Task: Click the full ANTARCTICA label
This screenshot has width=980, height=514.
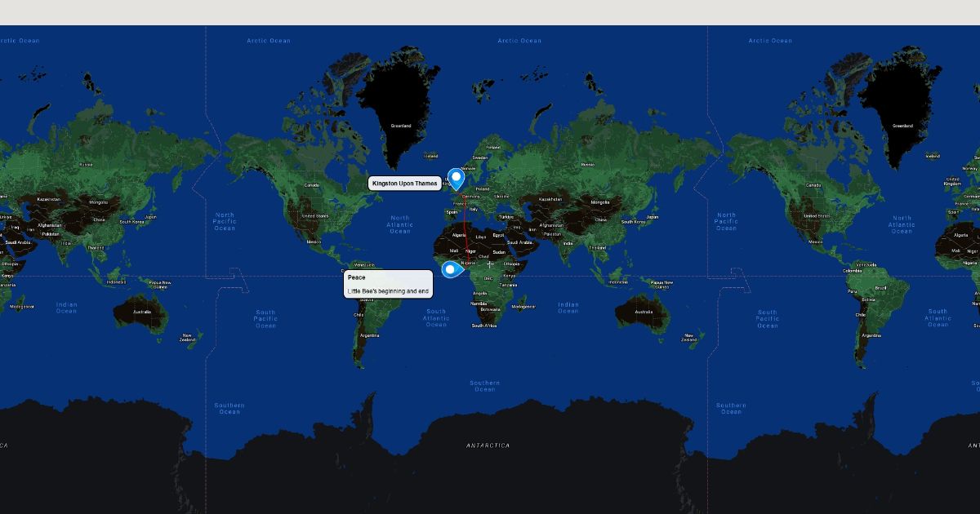Action: coord(488,445)
